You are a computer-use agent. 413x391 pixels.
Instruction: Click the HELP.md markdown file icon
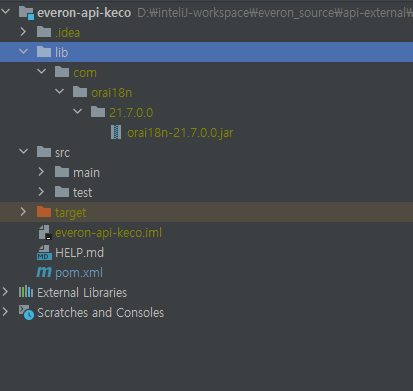(44, 252)
